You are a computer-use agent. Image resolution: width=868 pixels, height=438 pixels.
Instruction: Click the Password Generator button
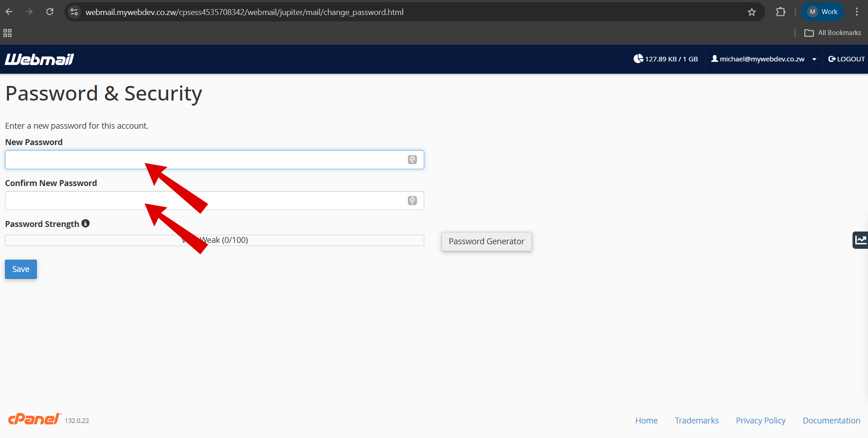pyautogui.click(x=486, y=242)
